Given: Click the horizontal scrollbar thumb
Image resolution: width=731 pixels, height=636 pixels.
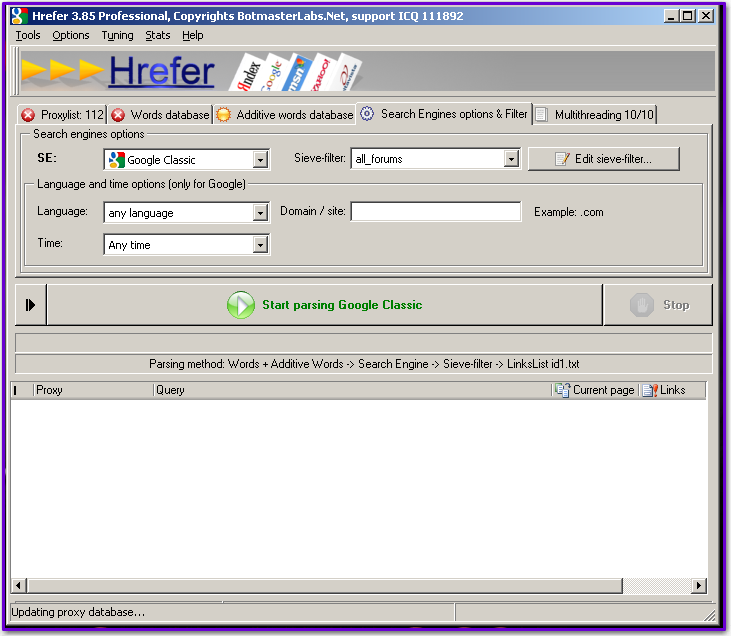Looking at the screenshot, I should click(x=324, y=585).
